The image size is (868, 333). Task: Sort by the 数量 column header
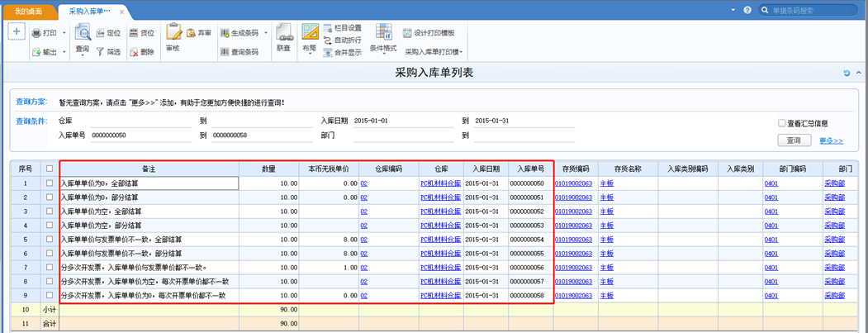coord(268,169)
